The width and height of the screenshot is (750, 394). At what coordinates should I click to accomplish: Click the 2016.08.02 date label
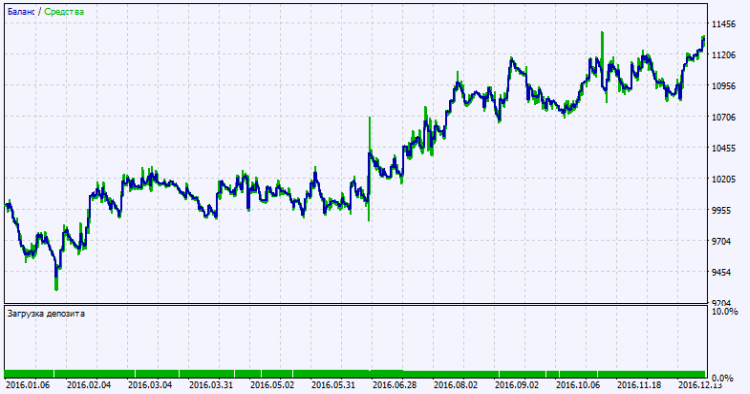456,385
